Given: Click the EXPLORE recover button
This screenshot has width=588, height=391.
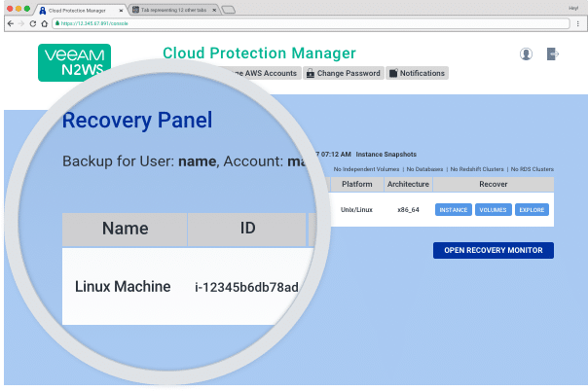Looking at the screenshot, I should (532, 210).
